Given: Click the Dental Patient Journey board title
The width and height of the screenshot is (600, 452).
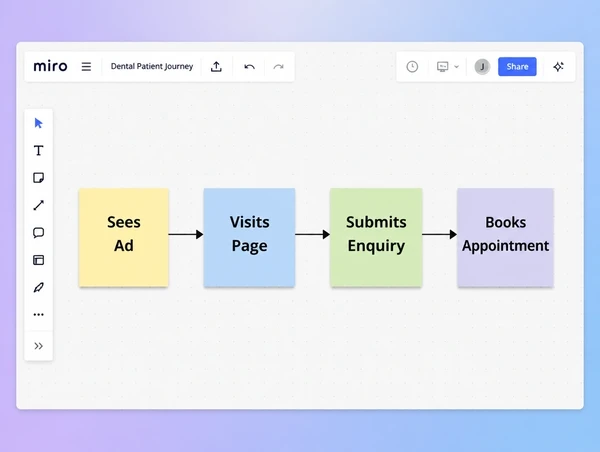Looking at the screenshot, I should [x=152, y=66].
